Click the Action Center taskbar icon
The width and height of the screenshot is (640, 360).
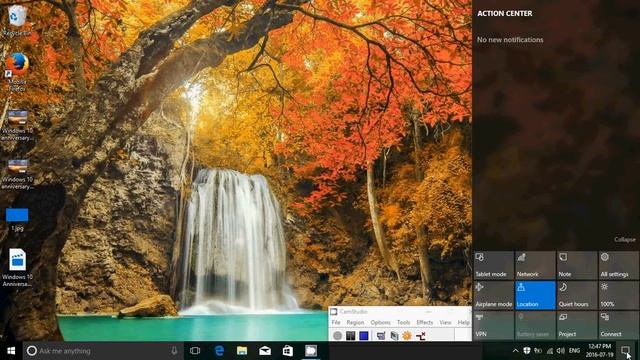coord(625,351)
